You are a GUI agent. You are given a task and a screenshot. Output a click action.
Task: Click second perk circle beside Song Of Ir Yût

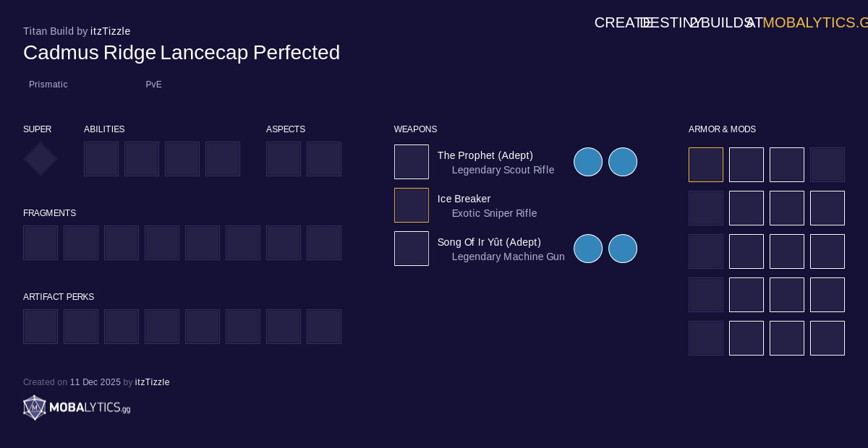[x=623, y=249]
